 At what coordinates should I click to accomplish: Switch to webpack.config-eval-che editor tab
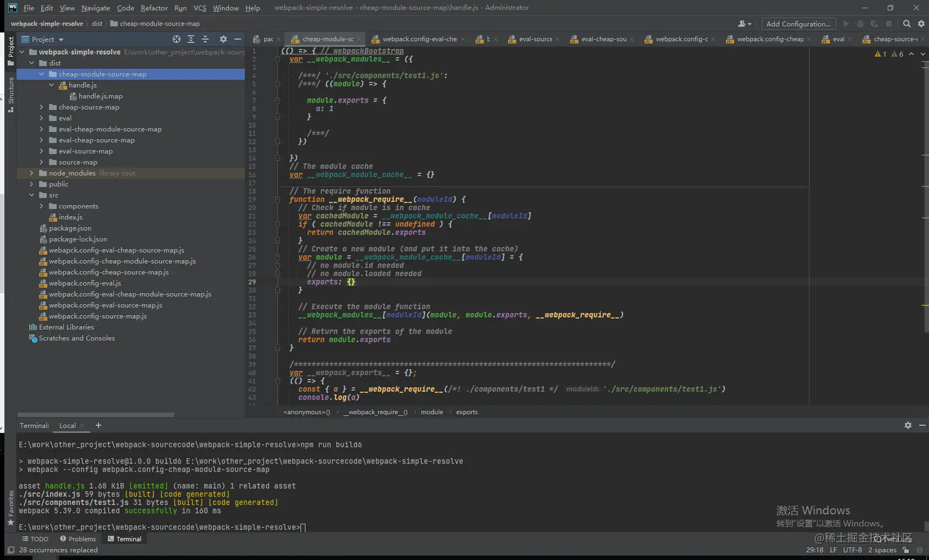[x=419, y=39]
